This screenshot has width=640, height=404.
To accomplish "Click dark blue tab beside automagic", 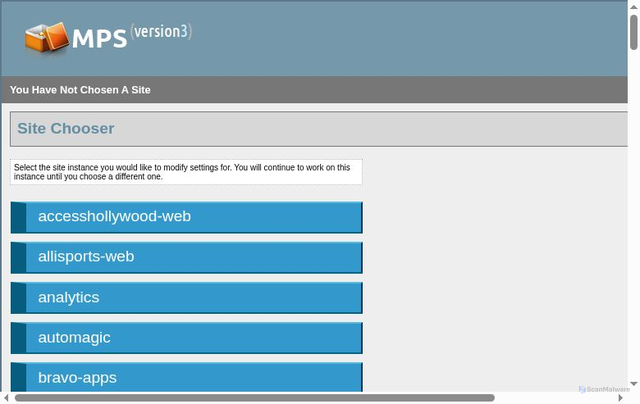I will click(x=18, y=338).
